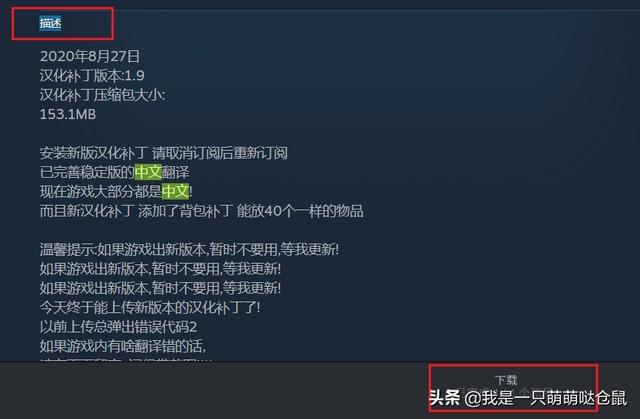Click the line 今天终于能上传新版本的汉化补丁了

(x=150, y=308)
